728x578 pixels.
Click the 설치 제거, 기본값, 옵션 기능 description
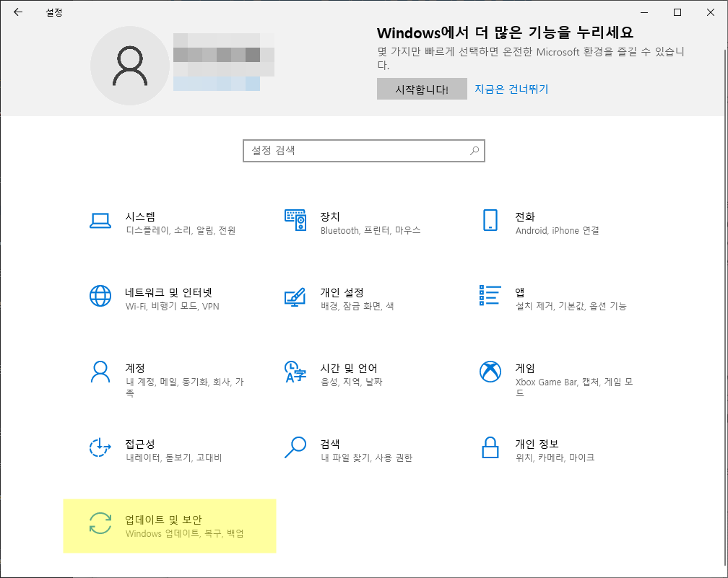(571, 306)
